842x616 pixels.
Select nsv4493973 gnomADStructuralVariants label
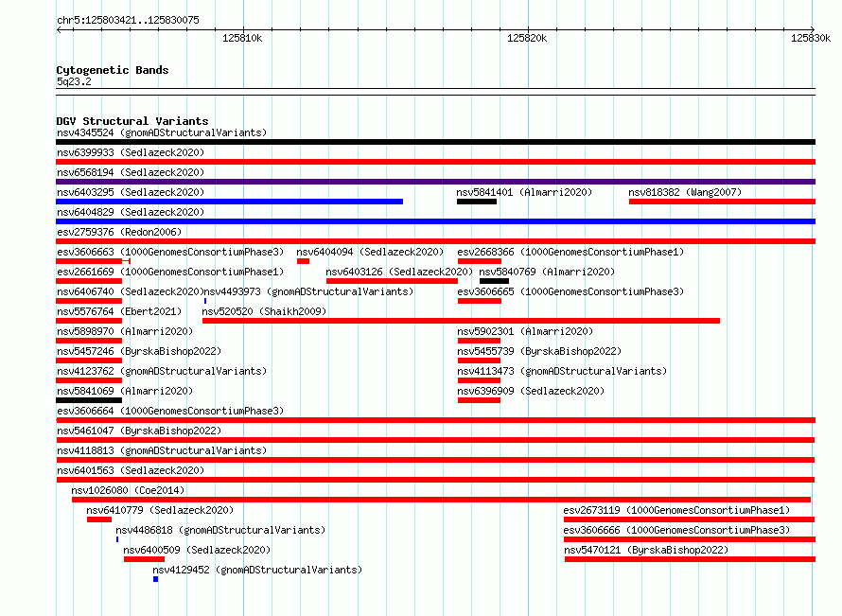(308, 291)
